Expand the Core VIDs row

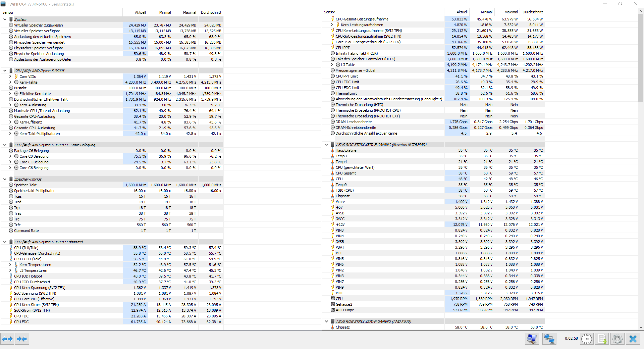10,76
